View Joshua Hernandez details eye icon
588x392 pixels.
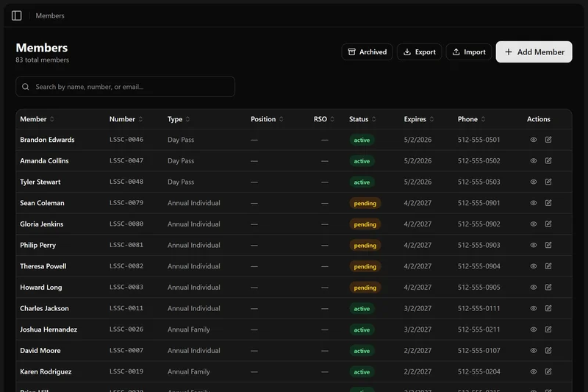tap(534, 329)
